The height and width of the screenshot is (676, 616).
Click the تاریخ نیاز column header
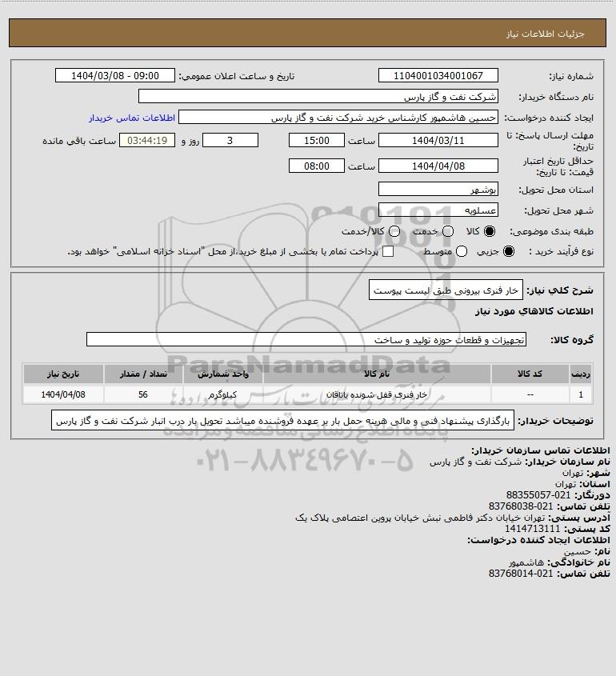(63, 374)
